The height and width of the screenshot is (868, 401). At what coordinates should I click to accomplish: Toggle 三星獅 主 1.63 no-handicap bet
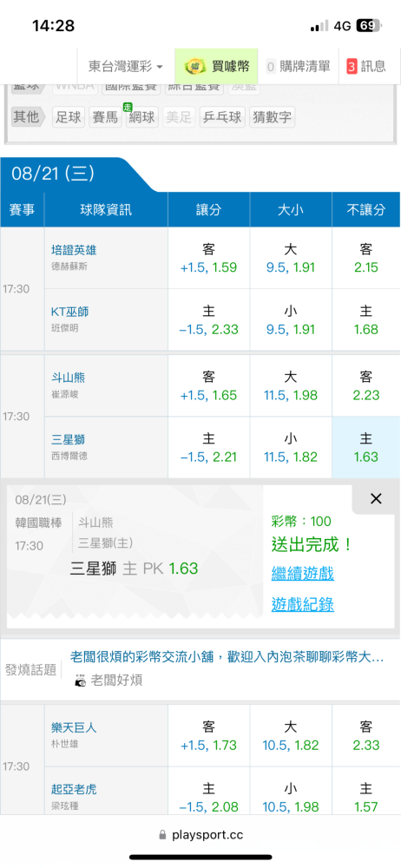(366, 447)
